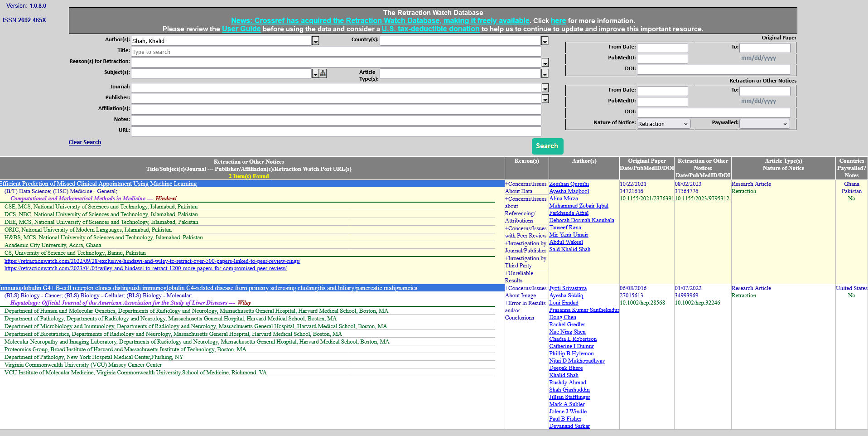Click the Subject(s) dropdown arrow icon
Viewport: 868px width, 436px height.
tap(315, 73)
